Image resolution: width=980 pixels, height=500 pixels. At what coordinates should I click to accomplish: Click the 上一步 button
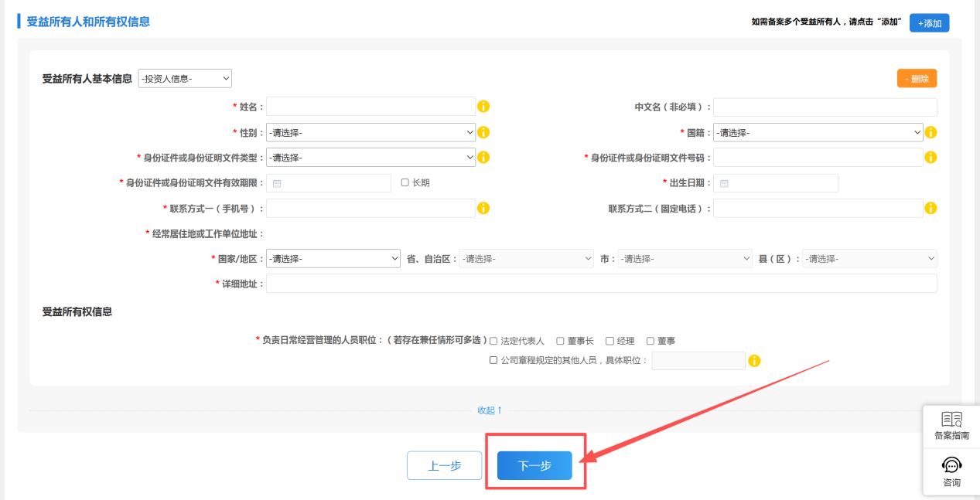pyautogui.click(x=445, y=466)
